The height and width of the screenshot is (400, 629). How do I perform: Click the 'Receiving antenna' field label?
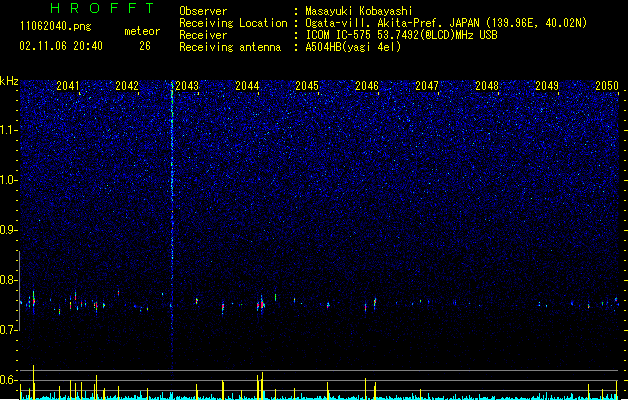230,47
